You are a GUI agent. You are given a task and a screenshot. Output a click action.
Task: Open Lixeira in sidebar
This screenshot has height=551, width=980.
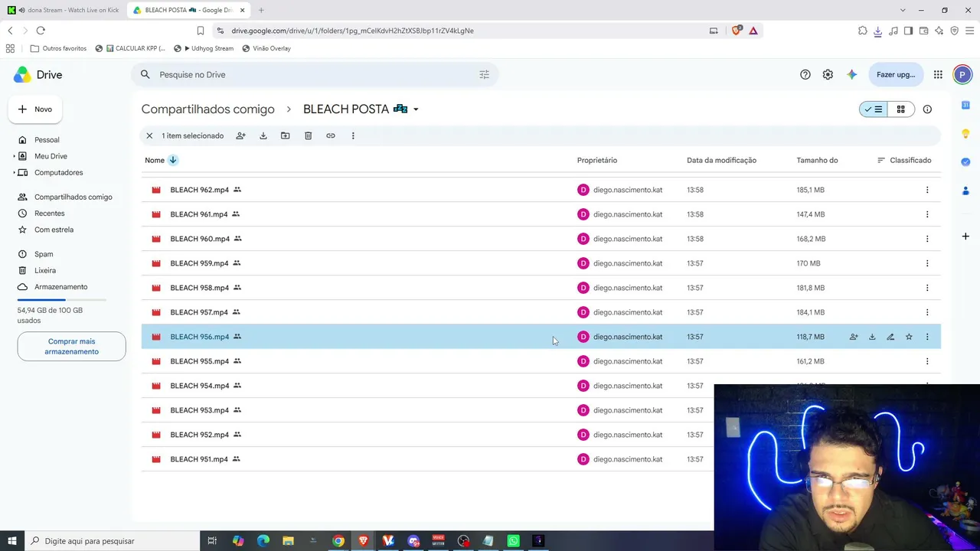pos(45,270)
